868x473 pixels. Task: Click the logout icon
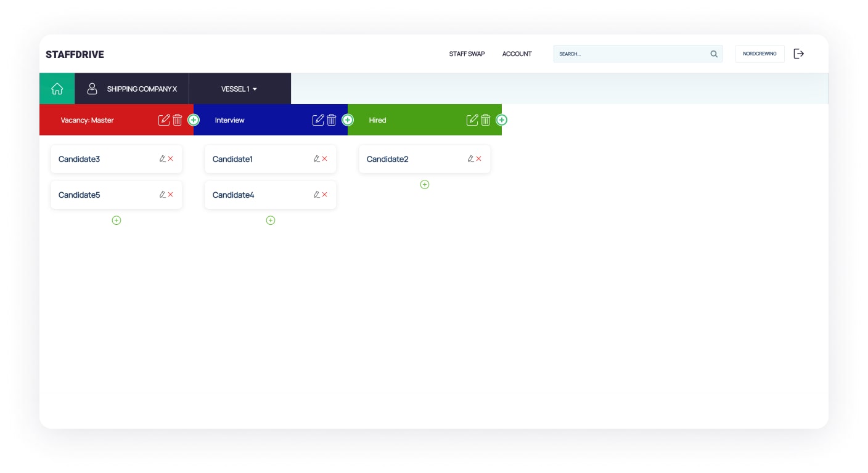tap(799, 54)
